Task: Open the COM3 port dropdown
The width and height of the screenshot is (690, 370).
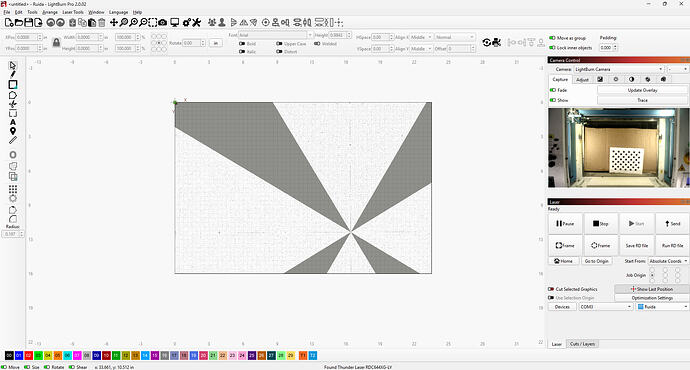Action: (x=606, y=307)
